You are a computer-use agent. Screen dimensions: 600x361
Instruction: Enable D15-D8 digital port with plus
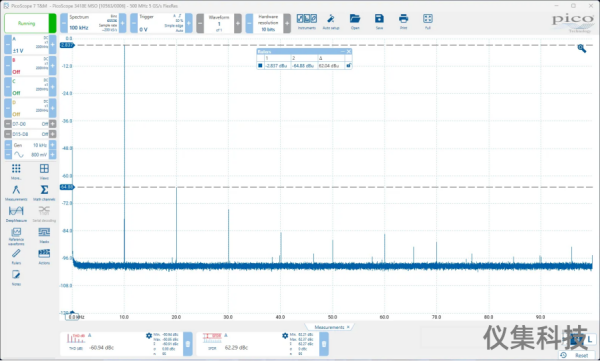(52, 134)
